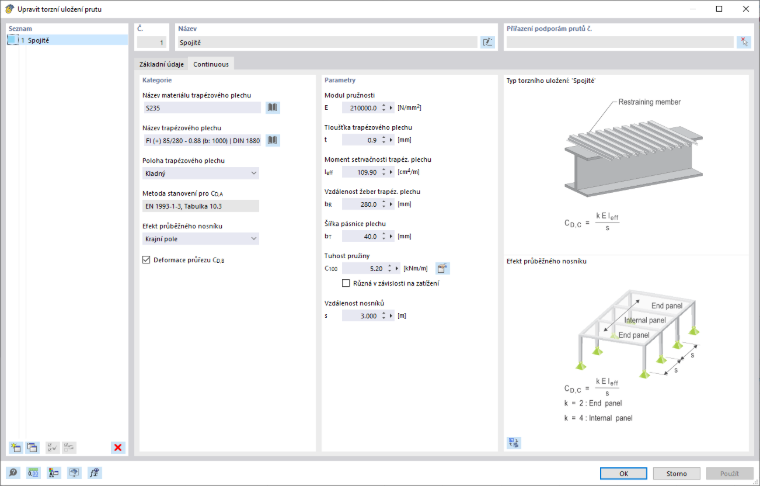Open arrow menu next to spacing s value

[x=391, y=315]
